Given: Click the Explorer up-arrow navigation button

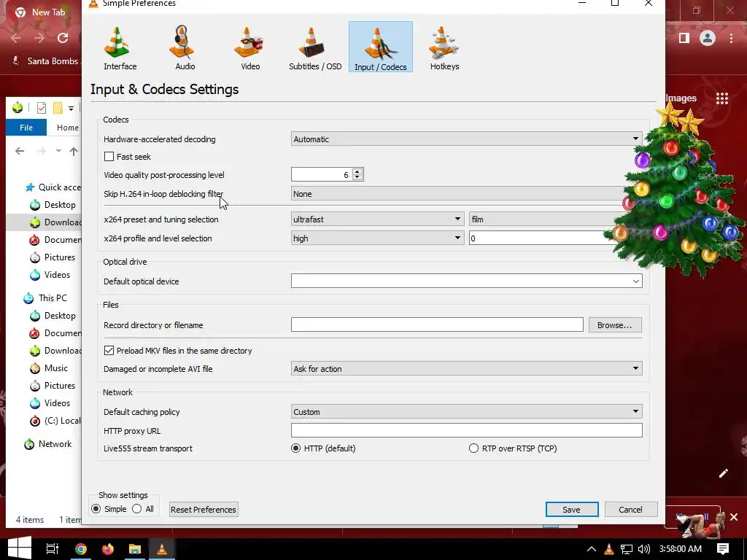Looking at the screenshot, I should coord(74,152).
